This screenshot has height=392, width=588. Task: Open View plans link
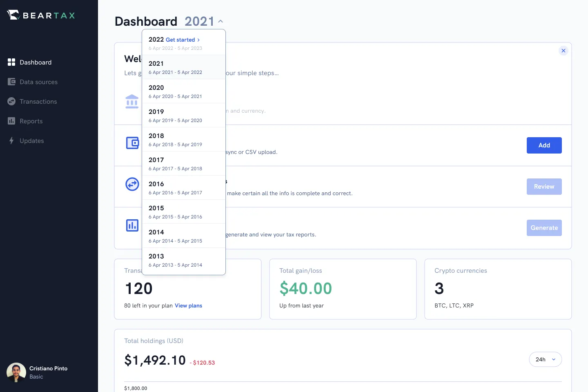tap(188, 305)
